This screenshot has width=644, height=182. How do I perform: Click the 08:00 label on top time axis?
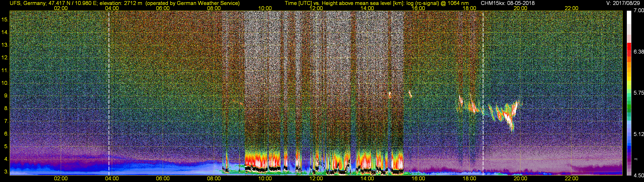click(x=214, y=8)
